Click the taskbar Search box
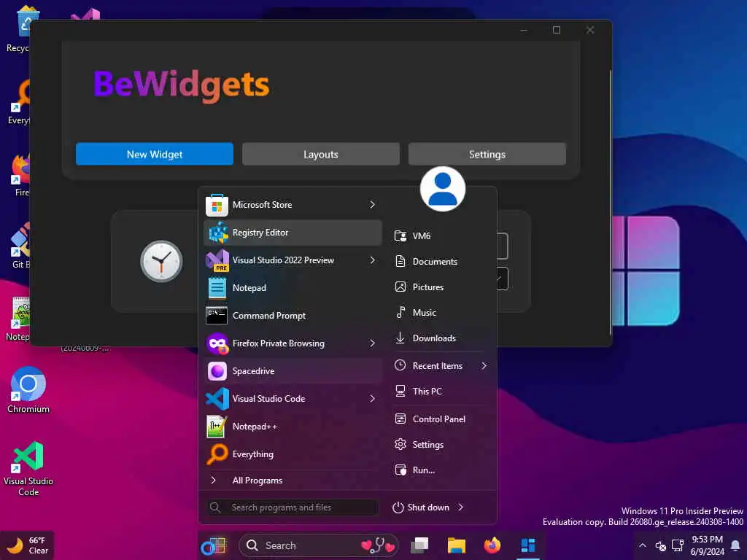The width and height of the screenshot is (747, 560). (318, 545)
